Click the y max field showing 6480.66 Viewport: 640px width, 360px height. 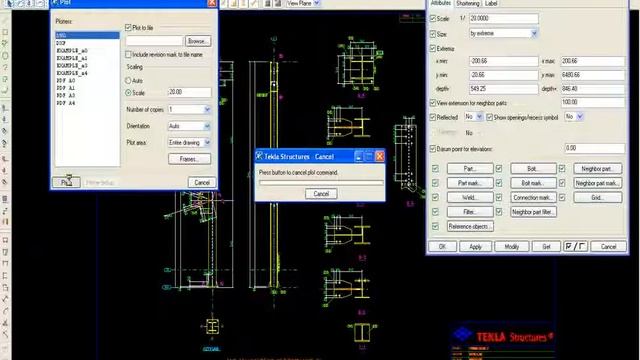click(593, 75)
